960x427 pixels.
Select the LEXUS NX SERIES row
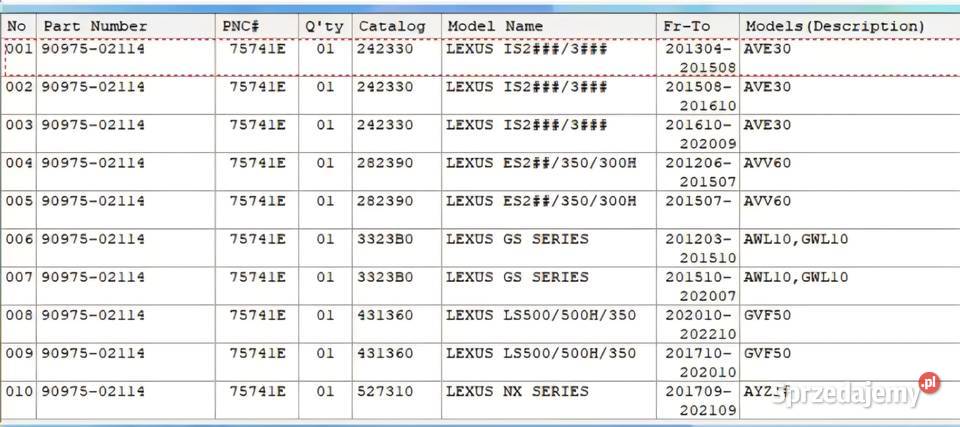pyautogui.click(x=517, y=391)
